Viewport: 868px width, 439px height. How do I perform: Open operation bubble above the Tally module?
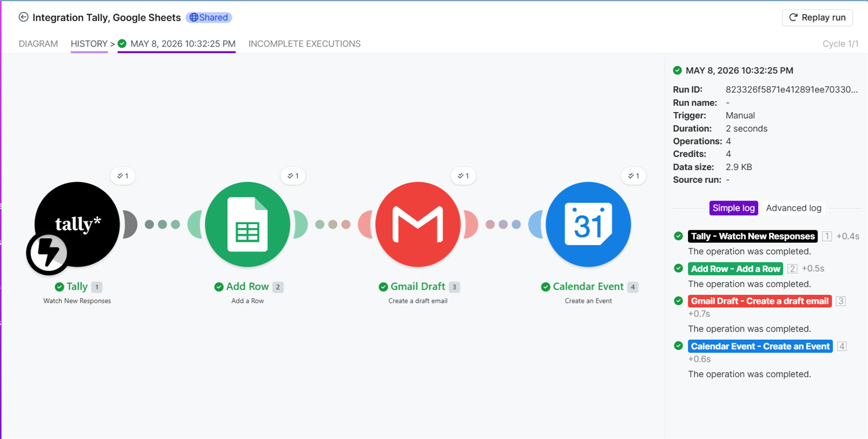pyautogui.click(x=123, y=176)
